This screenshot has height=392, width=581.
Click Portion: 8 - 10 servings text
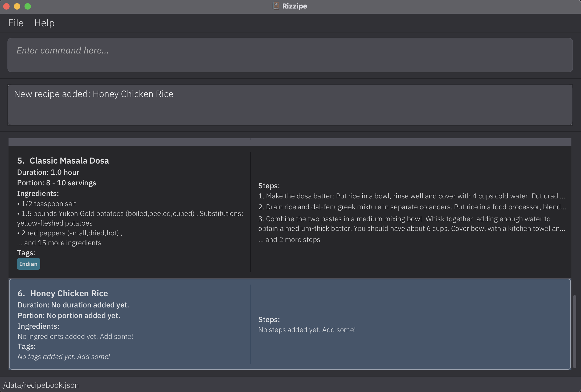[57, 183]
